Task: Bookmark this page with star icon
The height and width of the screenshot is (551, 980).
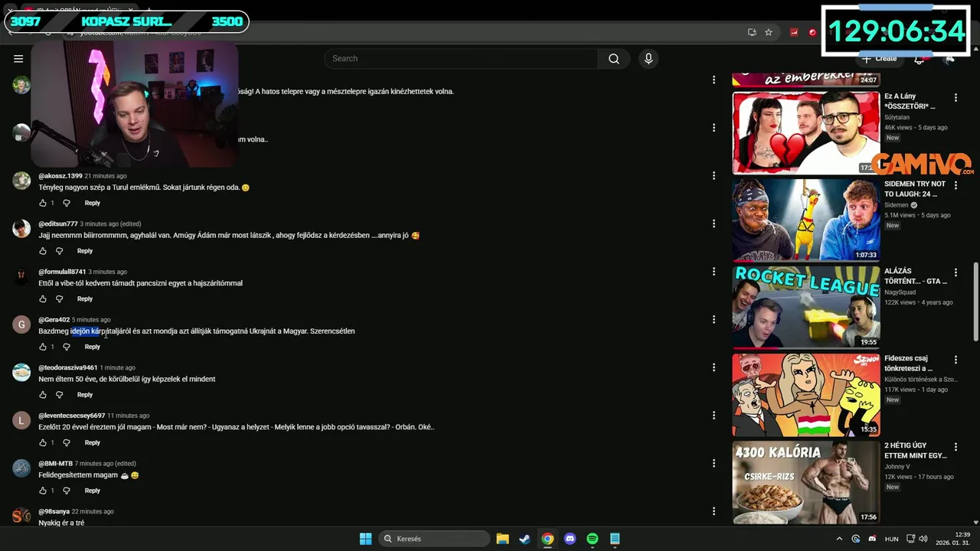Action: click(x=769, y=32)
